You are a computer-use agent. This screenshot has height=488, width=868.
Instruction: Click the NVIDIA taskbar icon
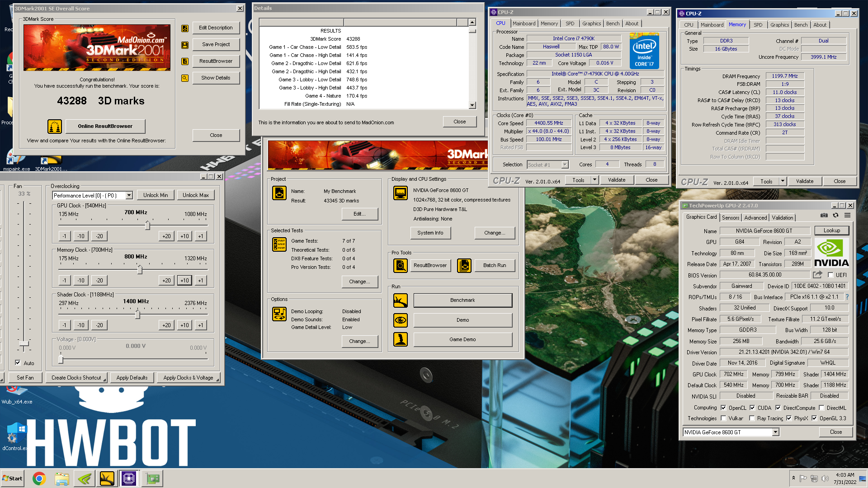click(x=85, y=479)
